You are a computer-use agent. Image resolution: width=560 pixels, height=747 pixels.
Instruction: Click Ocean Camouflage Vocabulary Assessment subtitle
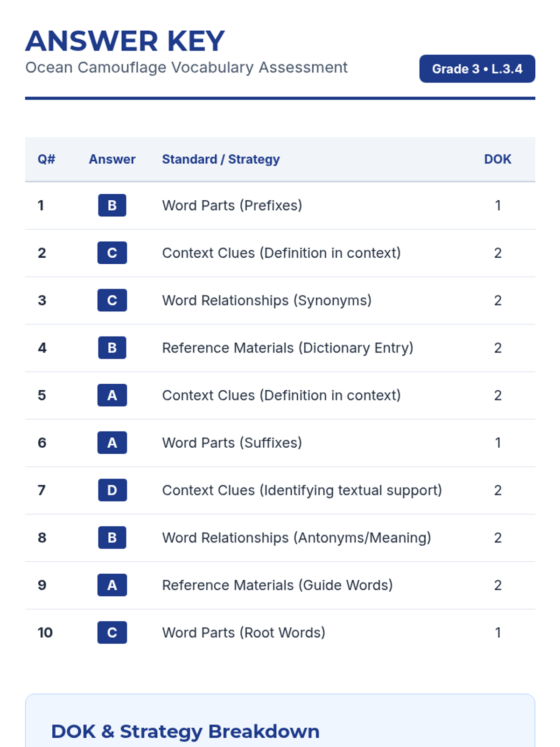pos(186,68)
